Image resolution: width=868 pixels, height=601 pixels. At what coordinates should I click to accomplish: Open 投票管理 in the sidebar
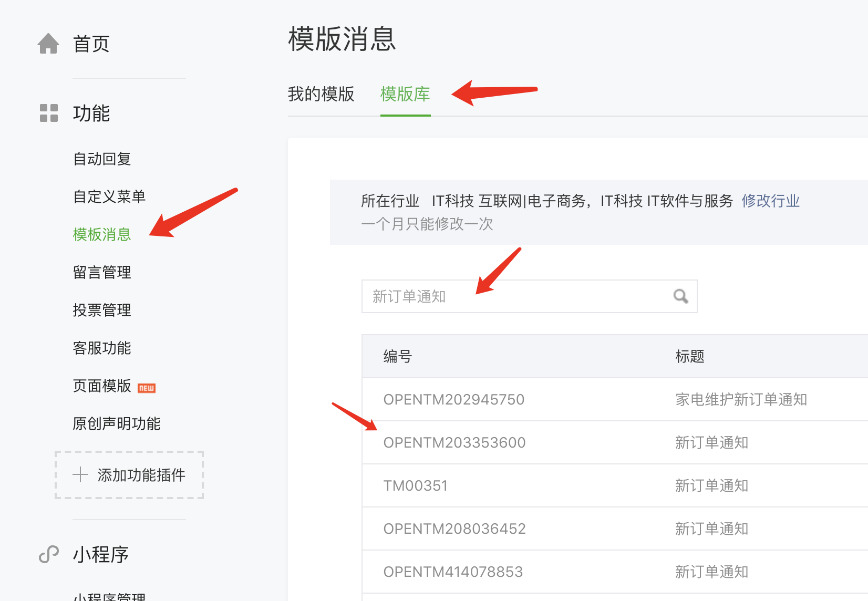point(102,310)
